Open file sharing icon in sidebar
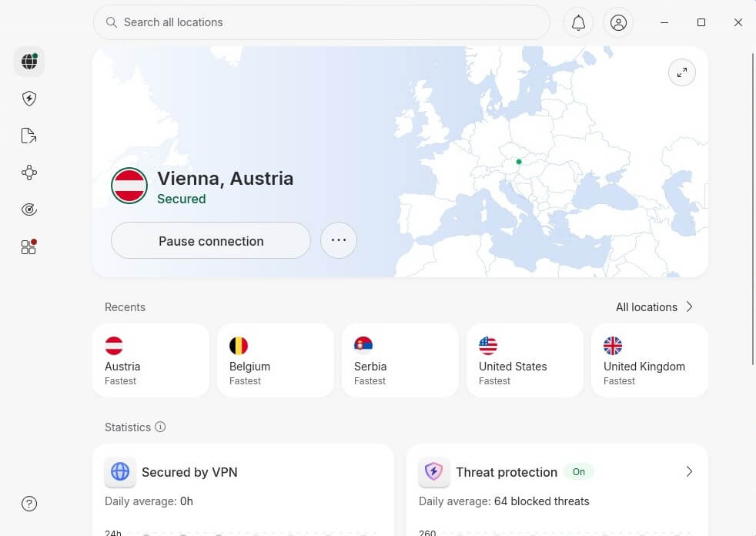The height and width of the screenshot is (536, 756). click(29, 136)
